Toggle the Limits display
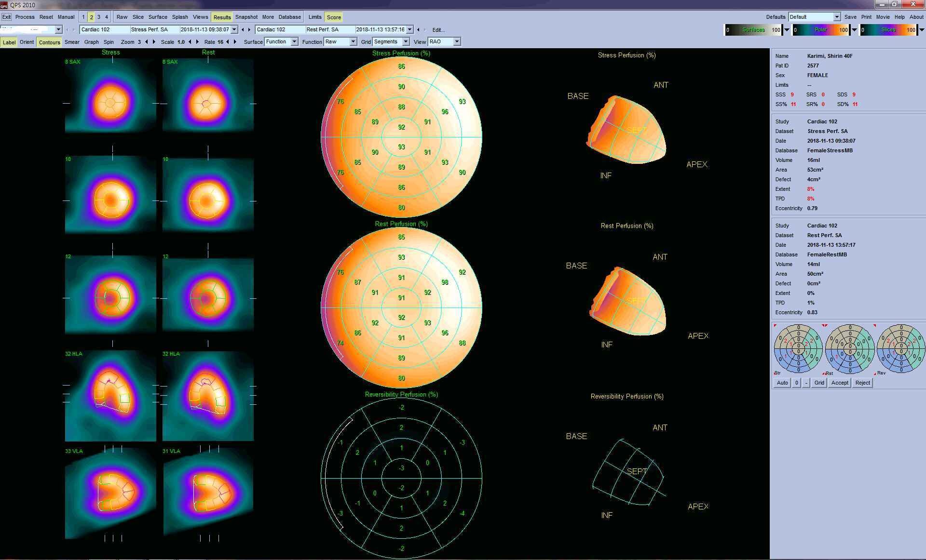Screen dimensions: 926x560 tap(315, 17)
